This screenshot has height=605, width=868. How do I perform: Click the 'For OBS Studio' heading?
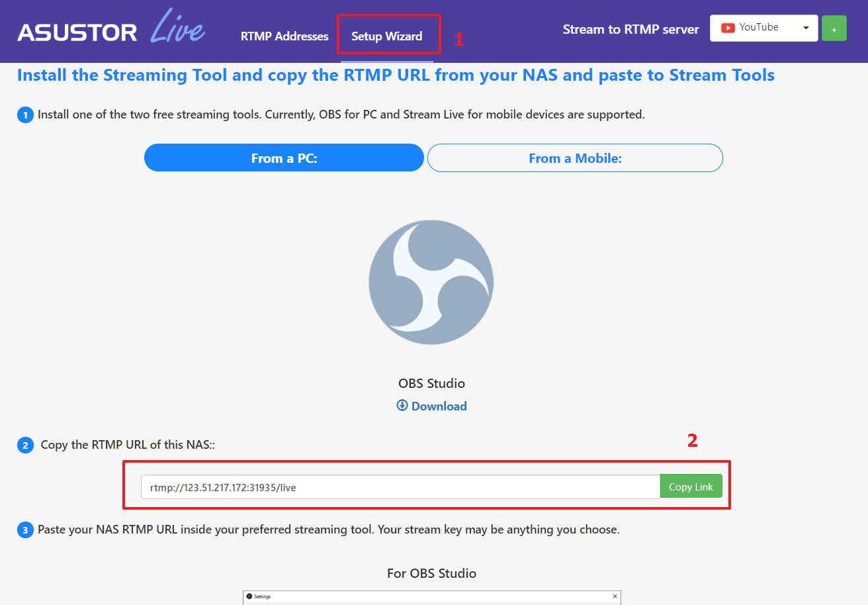tap(431, 573)
